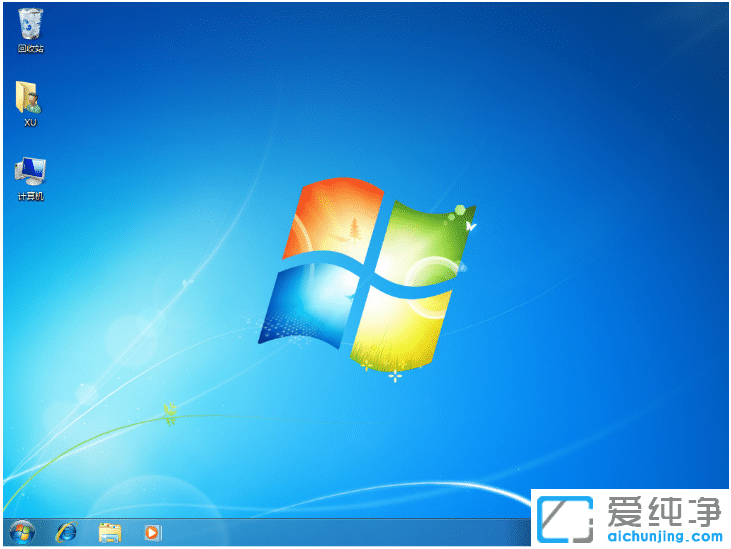Click the yellow pane of Windows logo

click(400, 320)
